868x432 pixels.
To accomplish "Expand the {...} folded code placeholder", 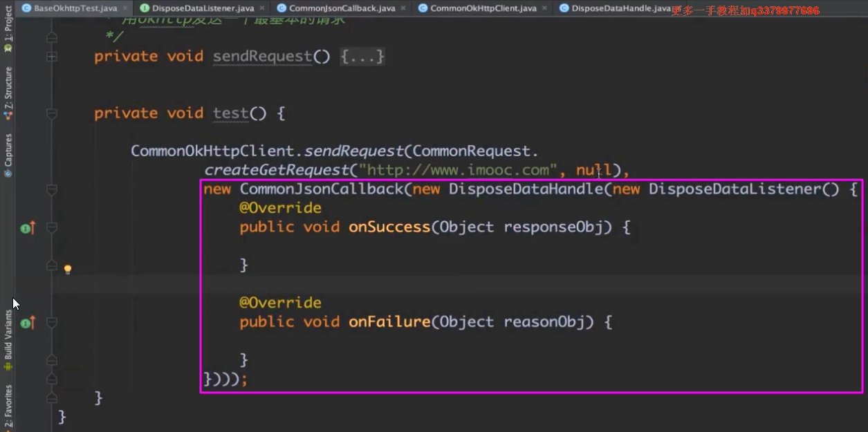I will click(362, 57).
